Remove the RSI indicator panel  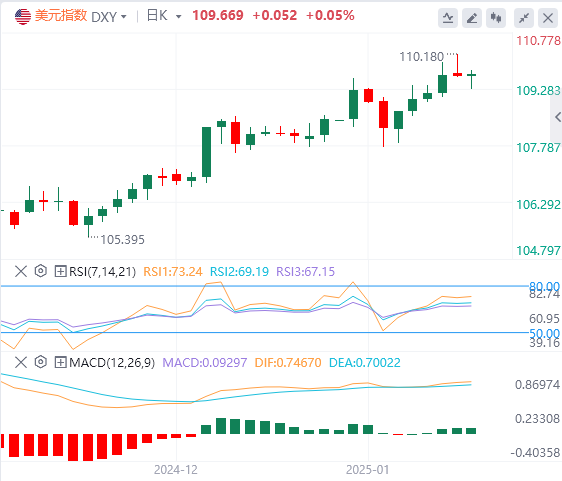[21, 271]
